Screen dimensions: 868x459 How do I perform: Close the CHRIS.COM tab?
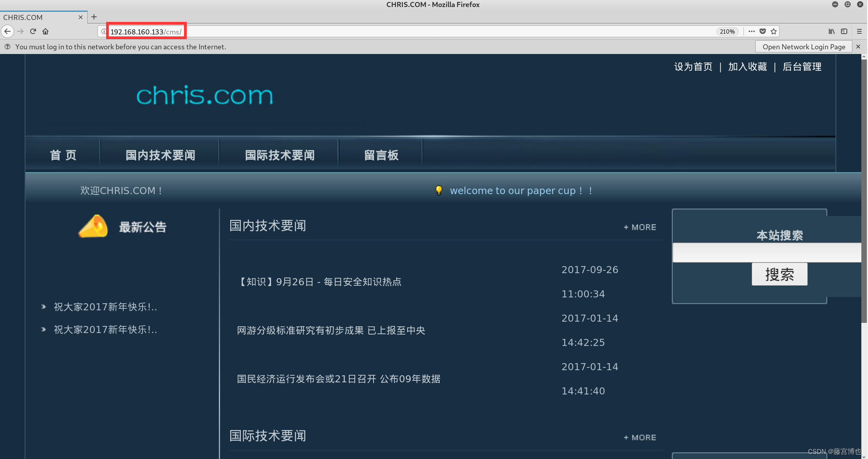[80, 17]
